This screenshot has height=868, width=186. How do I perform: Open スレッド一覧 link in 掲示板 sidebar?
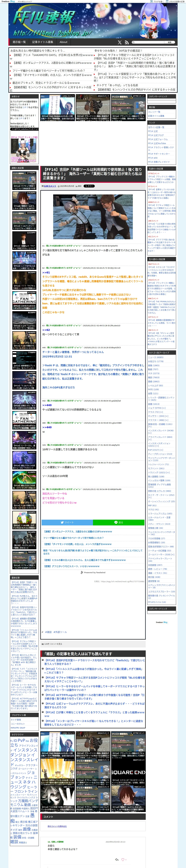tap(154, 112)
